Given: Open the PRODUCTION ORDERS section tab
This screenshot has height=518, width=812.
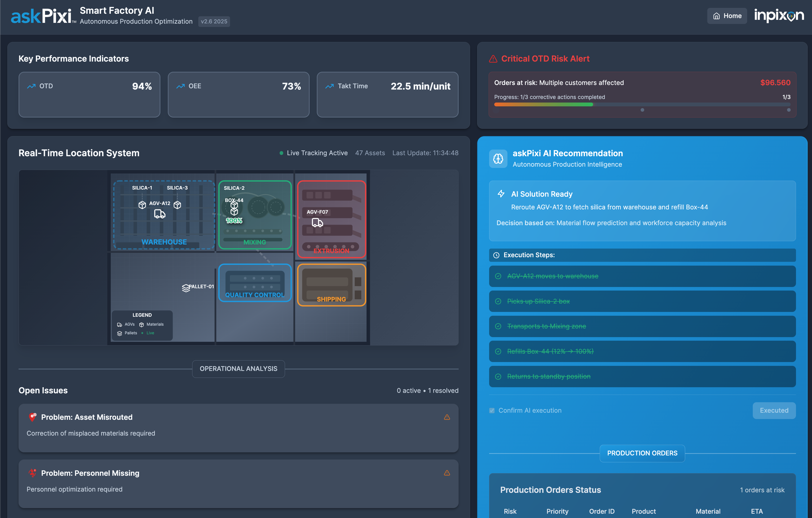Looking at the screenshot, I should 642,453.
